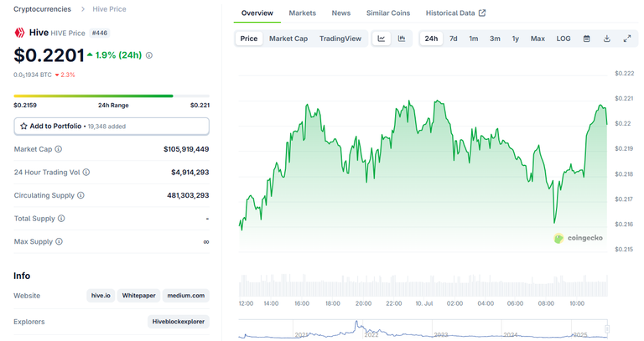Click the right handle of the chart navigator
Image resolution: width=644 pixels, height=341 pixels.
[x=607, y=328]
